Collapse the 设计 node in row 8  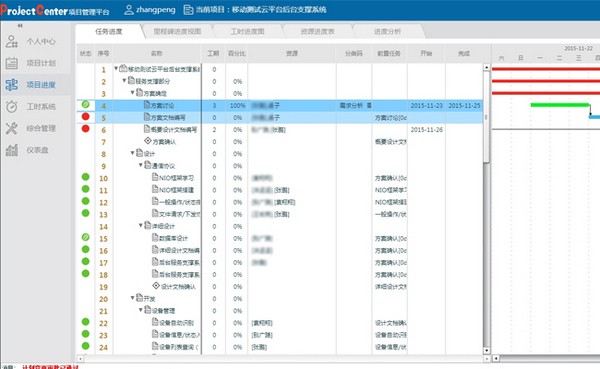[132, 153]
